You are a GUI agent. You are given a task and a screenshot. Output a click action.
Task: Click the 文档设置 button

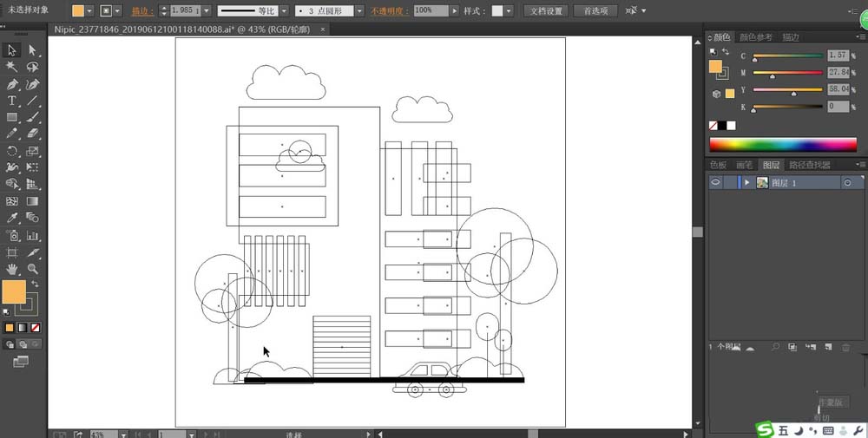pyautogui.click(x=546, y=10)
